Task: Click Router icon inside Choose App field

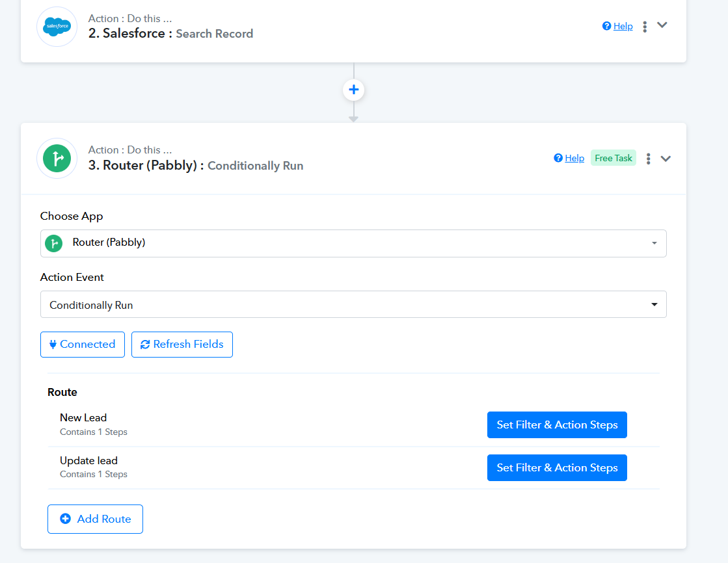Action: click(54, 243)
